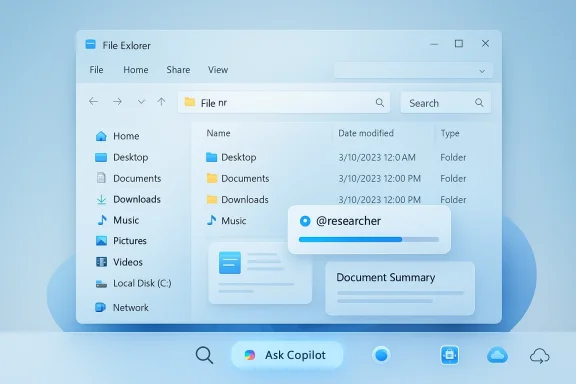Open the View menu tab
Image resolution: width=576 pixels, height=384 pixels.
(218, 70)
